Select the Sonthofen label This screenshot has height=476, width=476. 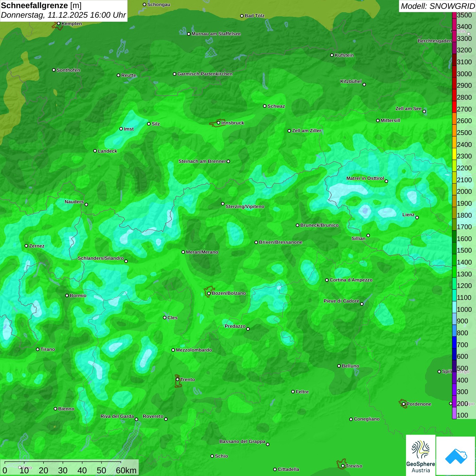(x=68, y=70)
